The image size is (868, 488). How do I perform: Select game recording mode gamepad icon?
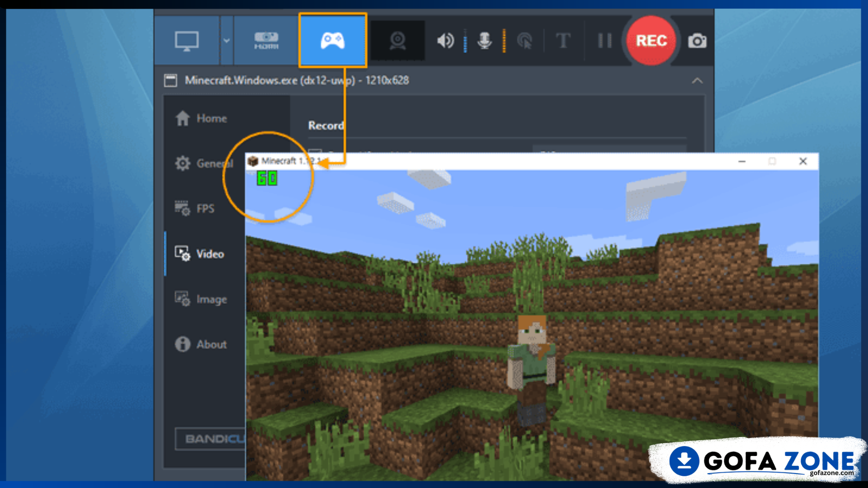333,41
